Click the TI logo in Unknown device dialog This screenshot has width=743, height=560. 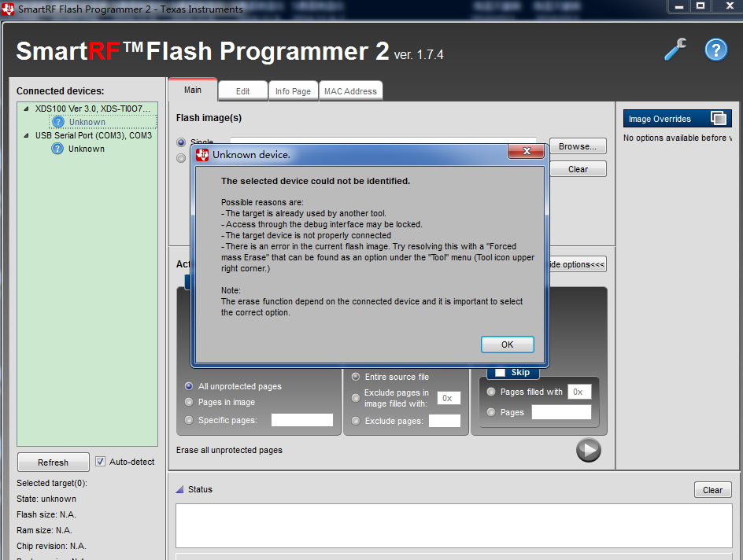(x=202, y=155)
